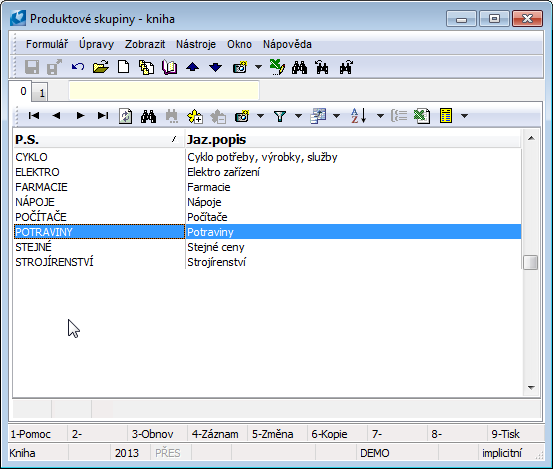The image size is (553, 469).
Task: Click the vertical scrollbar thumb
Action: tap(531, 263)
